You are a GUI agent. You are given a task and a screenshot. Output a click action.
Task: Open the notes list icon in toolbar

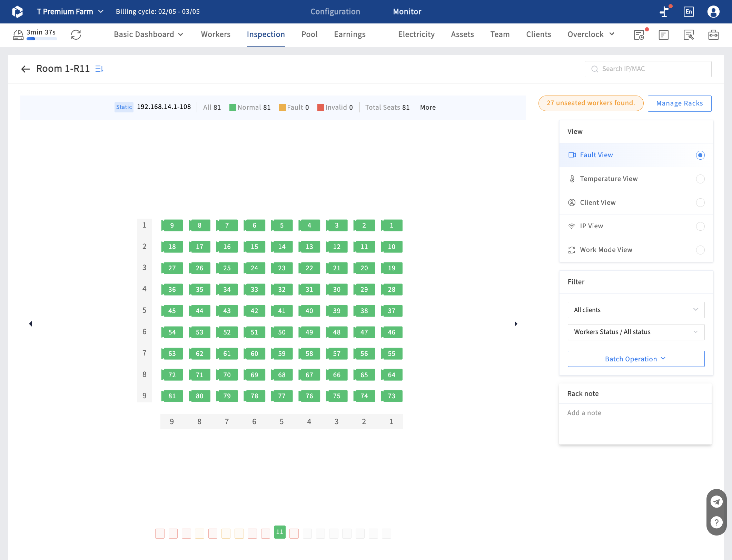click(x=664, y=35)
